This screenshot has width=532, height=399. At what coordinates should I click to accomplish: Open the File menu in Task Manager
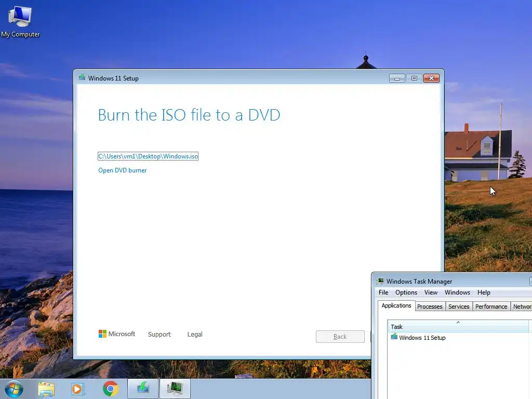(383, 292)
